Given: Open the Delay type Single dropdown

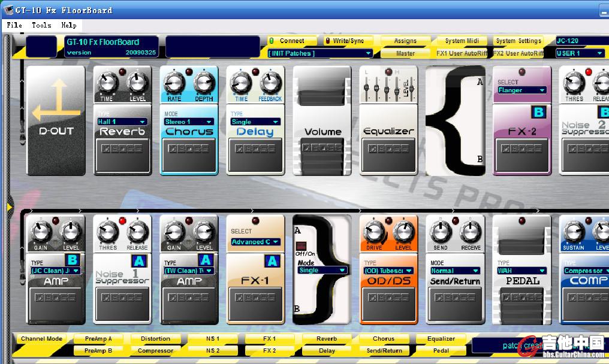Looking at the screenshot, I should (x=255, y=122).
